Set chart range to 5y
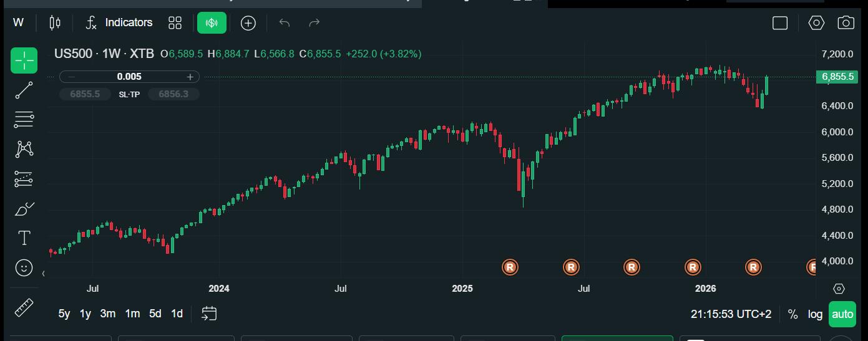This screenshot has width=868, height=341. pos(64,314)
